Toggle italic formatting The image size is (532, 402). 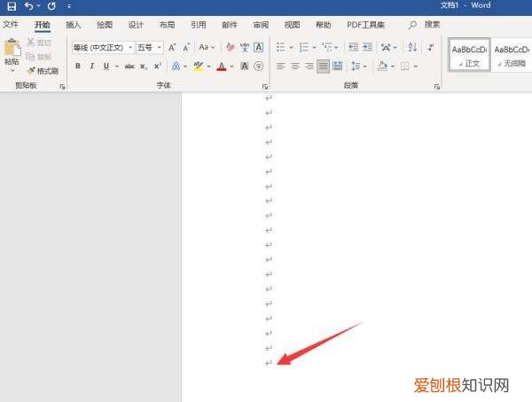(92, 66)
